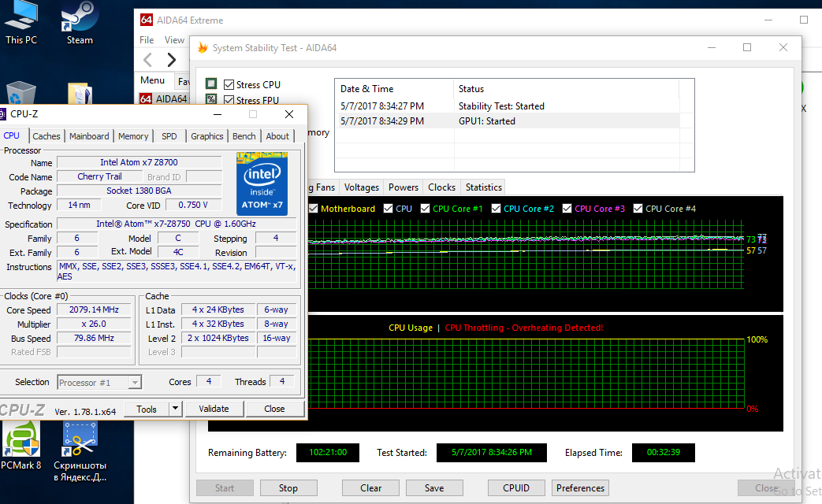Go back using AIDA64 back arrow
Screen dimensions: 822x504
[148, 60]
